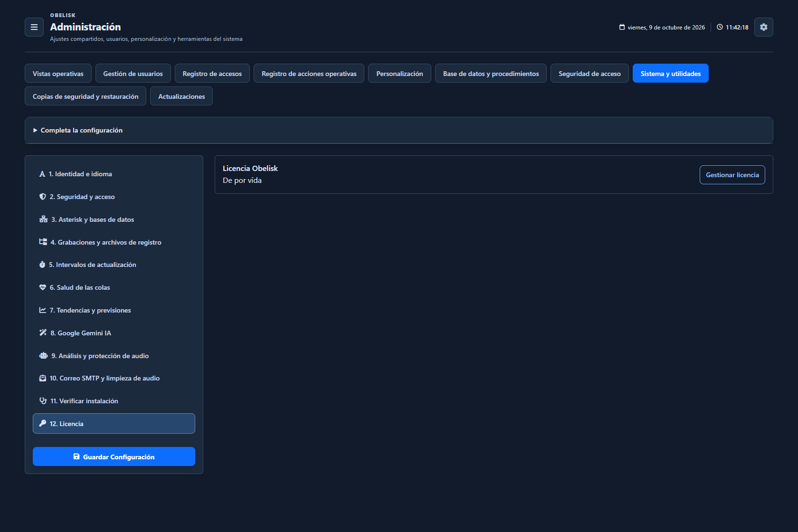Click the stopwatch icon for Intervalos de actualización
Viewport: 798px width, 532px height.
[x=42, y=265]
